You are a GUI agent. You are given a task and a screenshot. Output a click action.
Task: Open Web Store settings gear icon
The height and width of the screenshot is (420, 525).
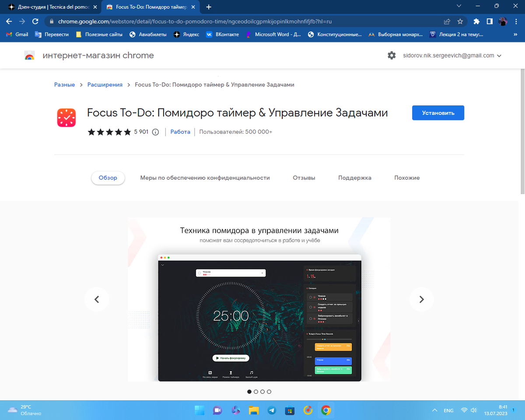click(x=392, y=56)
